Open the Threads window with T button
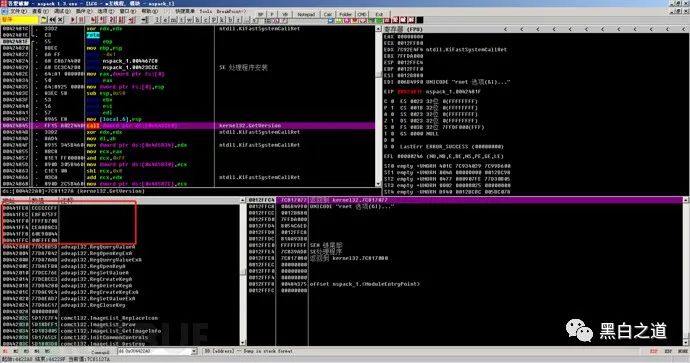 pos(182,20)
